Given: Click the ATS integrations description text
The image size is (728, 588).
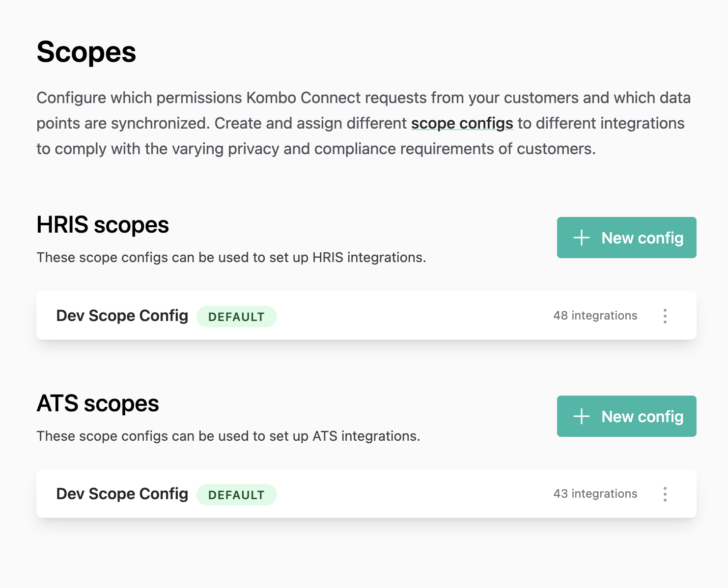Looking at the screenshot, I should [228, 436].
